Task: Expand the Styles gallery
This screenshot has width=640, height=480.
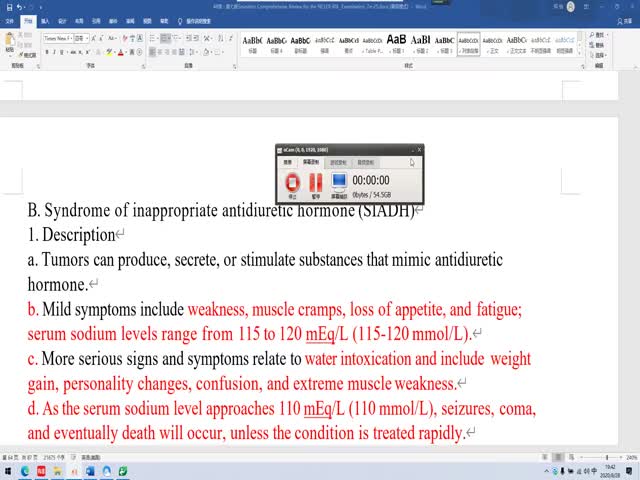Action: (x=582, y=55)
